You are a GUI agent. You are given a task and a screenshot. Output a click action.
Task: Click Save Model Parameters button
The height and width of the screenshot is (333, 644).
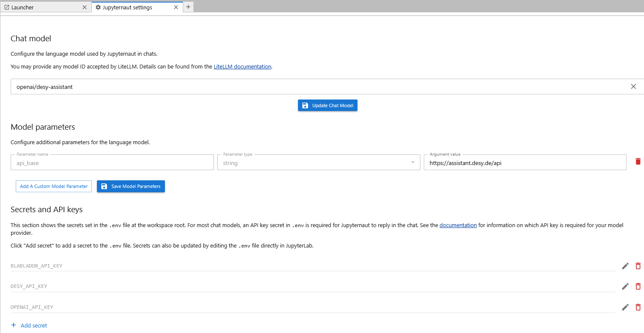[x=131, y=186]
